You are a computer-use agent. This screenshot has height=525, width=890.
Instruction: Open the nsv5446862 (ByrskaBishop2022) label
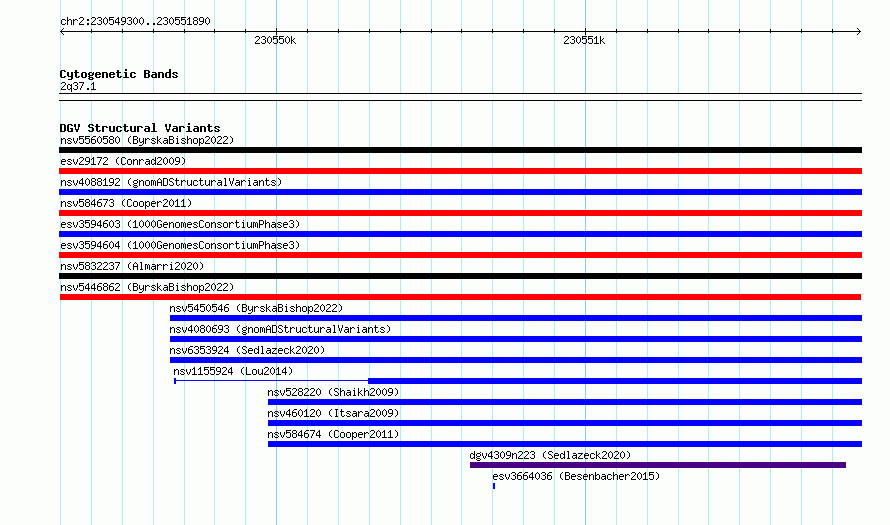point(147,287)
